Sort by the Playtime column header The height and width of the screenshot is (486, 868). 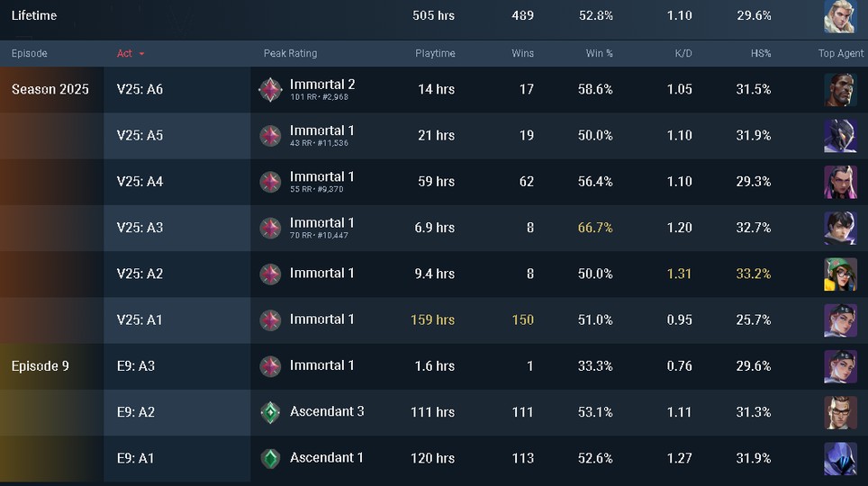pyautogui.click(x=435, y=54)
